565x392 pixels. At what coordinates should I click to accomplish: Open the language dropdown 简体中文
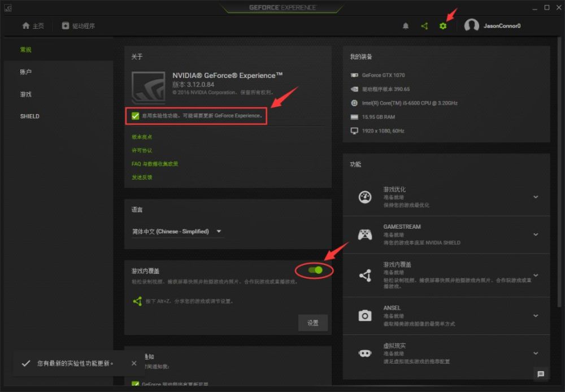177,232
